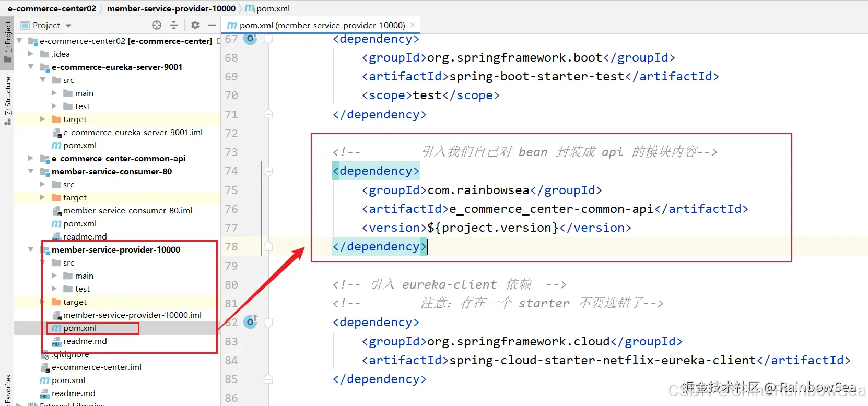Expand e_commerce_center-common-api module arrow
The image size is (868, 406).
point(31,158)
